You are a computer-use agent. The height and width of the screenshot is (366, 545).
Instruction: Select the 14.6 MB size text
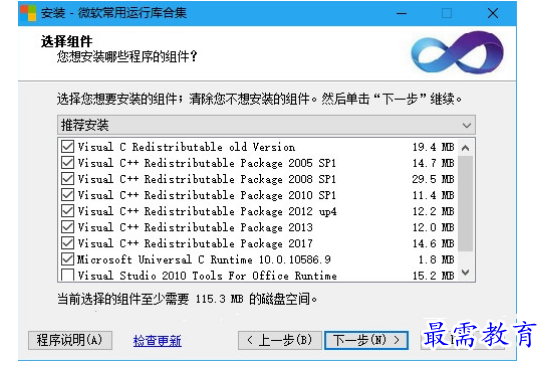[433, 243]
